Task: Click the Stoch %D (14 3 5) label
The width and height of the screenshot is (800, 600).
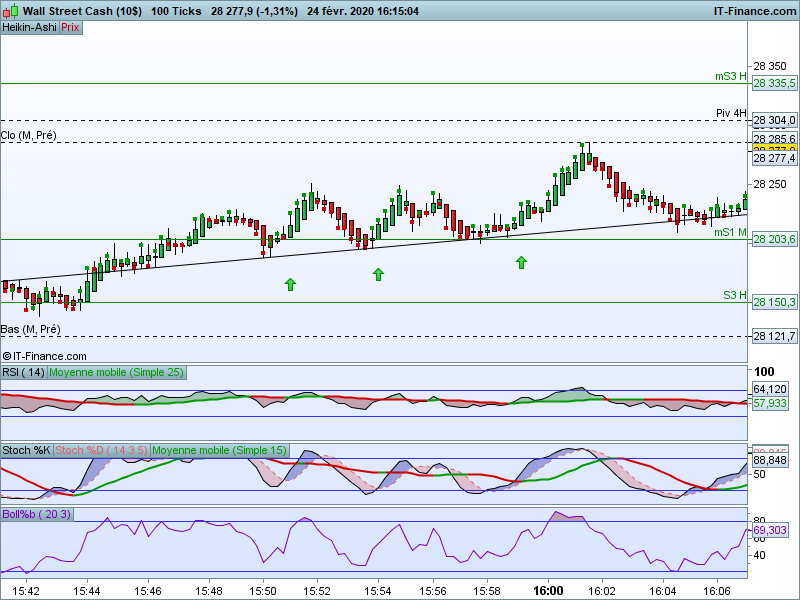Action: click(x=102, y=451)
